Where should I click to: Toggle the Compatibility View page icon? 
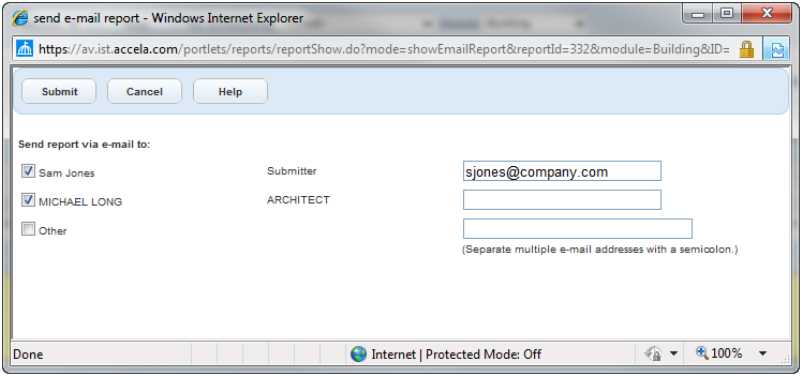(x=778, y=49)
